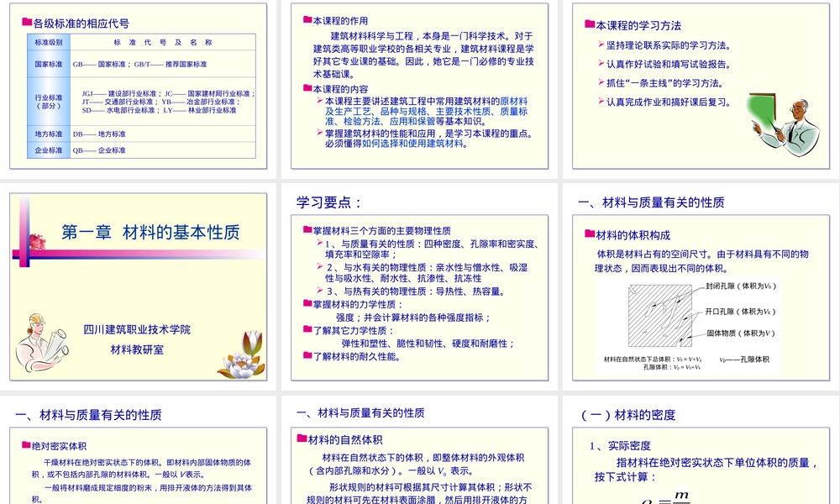The height and width of the screenshot is (504, 840).
Task: Select the table header 标准代号及名称
Action: pyautogui.click(x=163, y=42)
